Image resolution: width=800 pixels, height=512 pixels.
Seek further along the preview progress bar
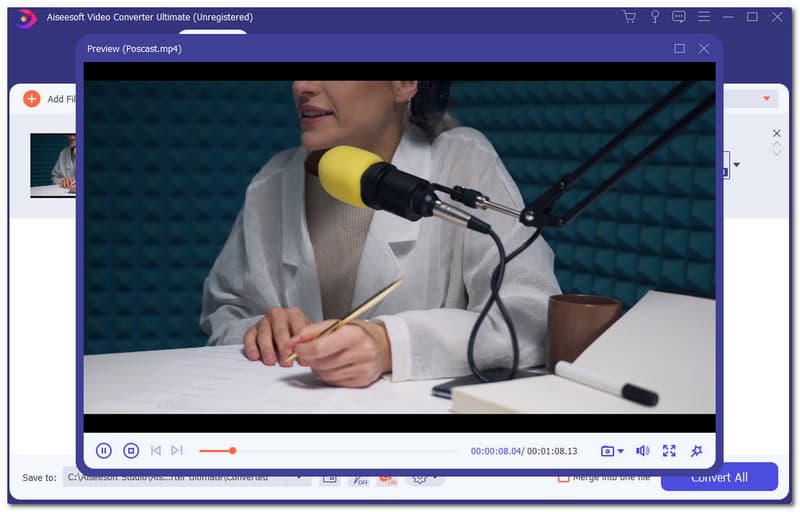tap(328, 451)
